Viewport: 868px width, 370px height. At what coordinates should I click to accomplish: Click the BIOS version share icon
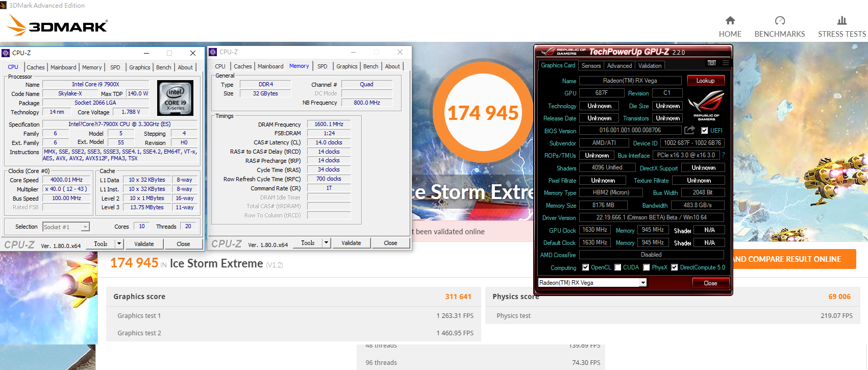[x=690, y=130]
